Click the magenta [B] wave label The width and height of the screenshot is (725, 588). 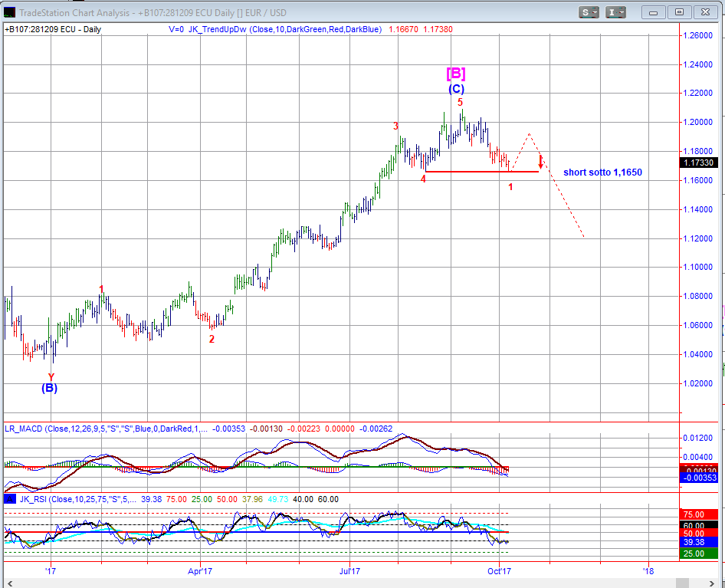(x=455, y=74)
